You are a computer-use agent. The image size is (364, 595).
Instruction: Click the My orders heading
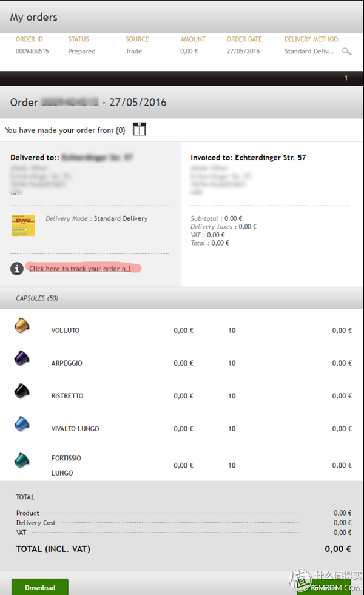coord(34,17)
